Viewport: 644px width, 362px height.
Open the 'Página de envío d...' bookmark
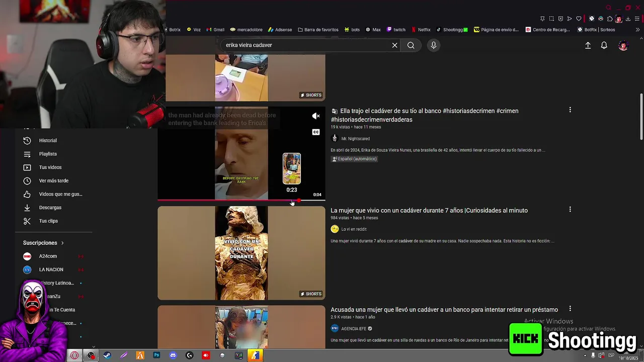pos(496,30)
